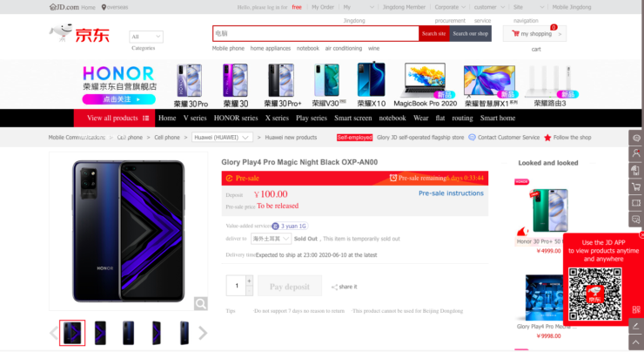Open the HONOR series menu item
The height and width of the screenshot is (352, 644).
pyautogui.click(x=236, y=118)
